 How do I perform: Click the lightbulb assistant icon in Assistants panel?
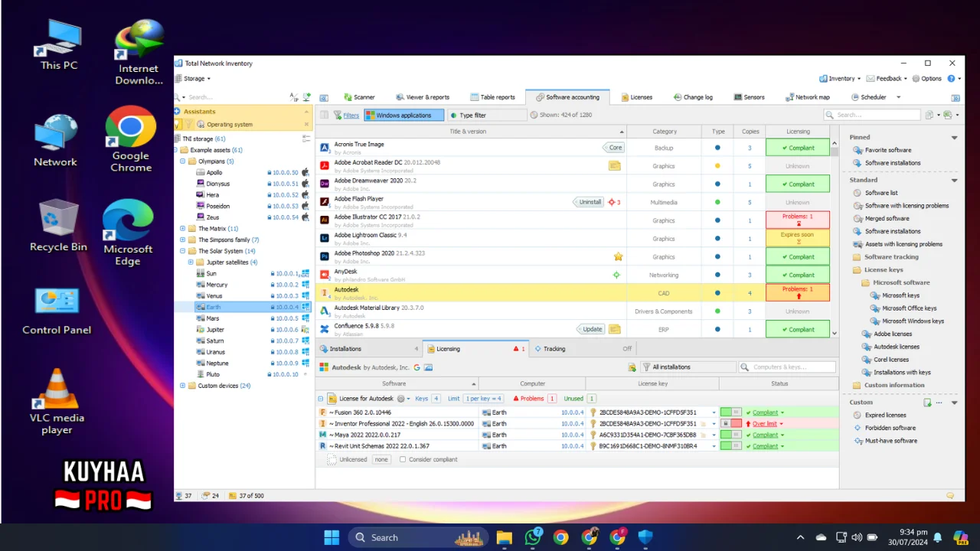(x=178, y=123)
